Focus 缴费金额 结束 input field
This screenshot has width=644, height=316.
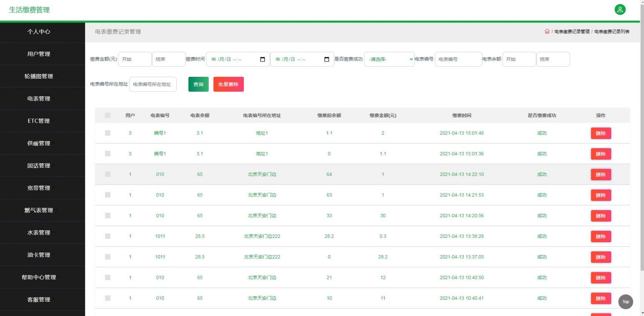pos(169,59)
